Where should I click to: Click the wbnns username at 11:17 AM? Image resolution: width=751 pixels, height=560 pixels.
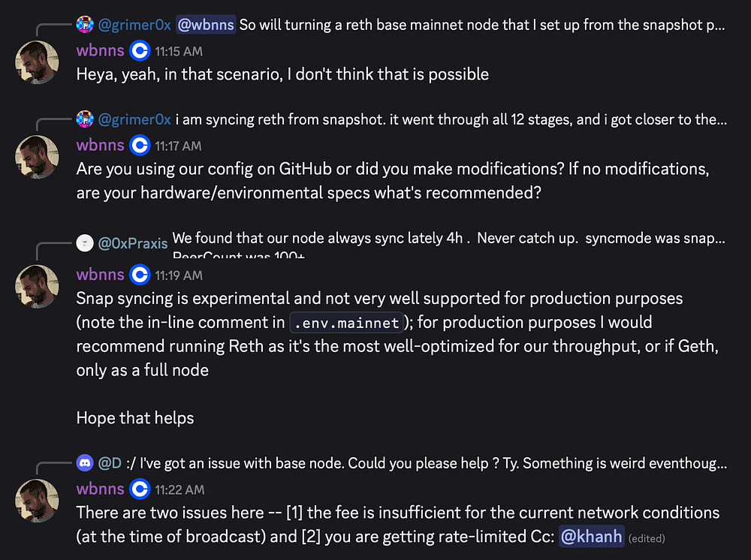coord(100,145)
